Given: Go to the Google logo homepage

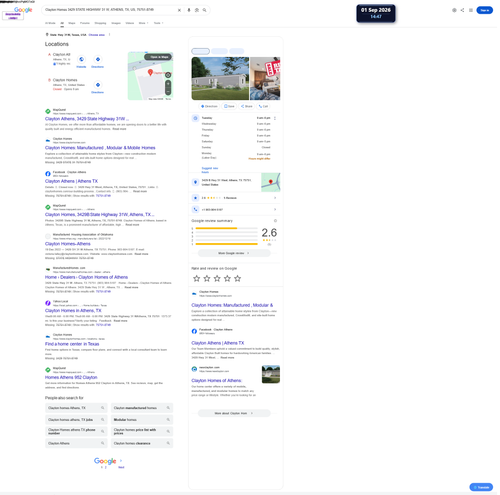Looking at the screenshot, I should tap(23, 10).
